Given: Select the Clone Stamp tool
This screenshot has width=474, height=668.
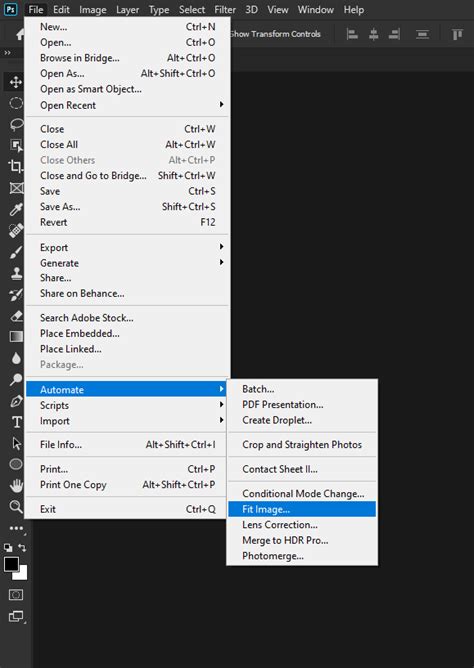Looking at the screenshot, I should pyautogui.click(x=16, y=273).
